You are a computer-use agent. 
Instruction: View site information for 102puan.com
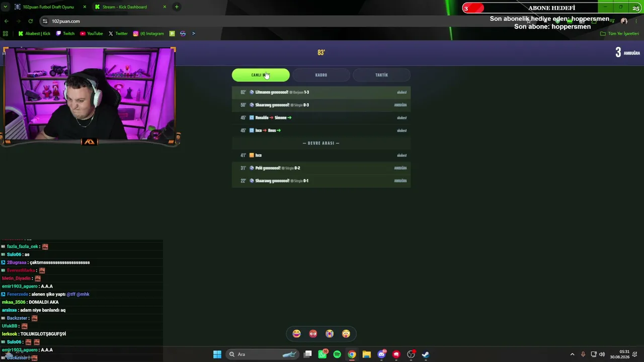point(45,21)
